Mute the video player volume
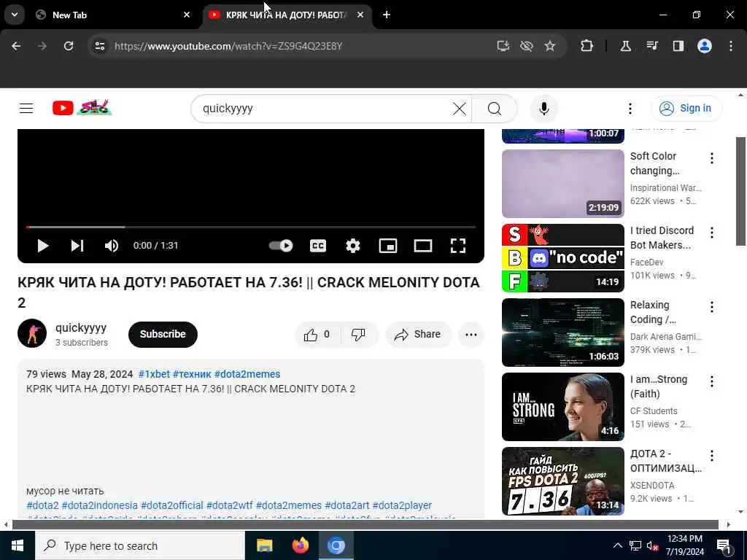Image resolution: width=747 pixels, height=560 pixels. pos(112,246)
